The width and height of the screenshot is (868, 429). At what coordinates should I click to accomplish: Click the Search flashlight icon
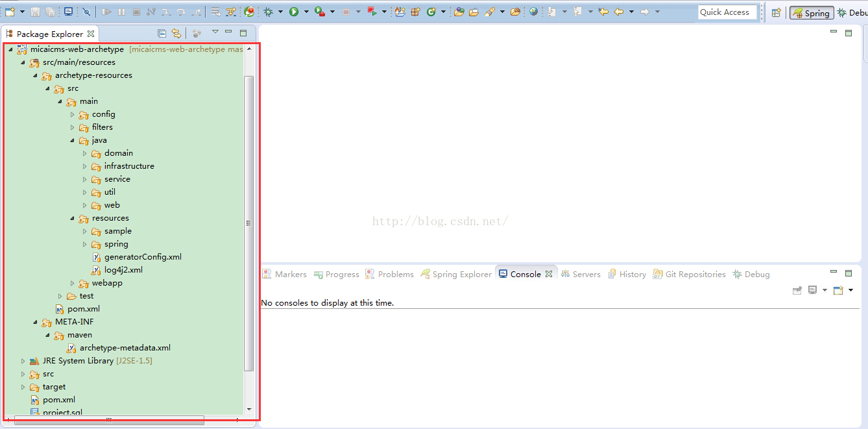click(x=488, y=12)
